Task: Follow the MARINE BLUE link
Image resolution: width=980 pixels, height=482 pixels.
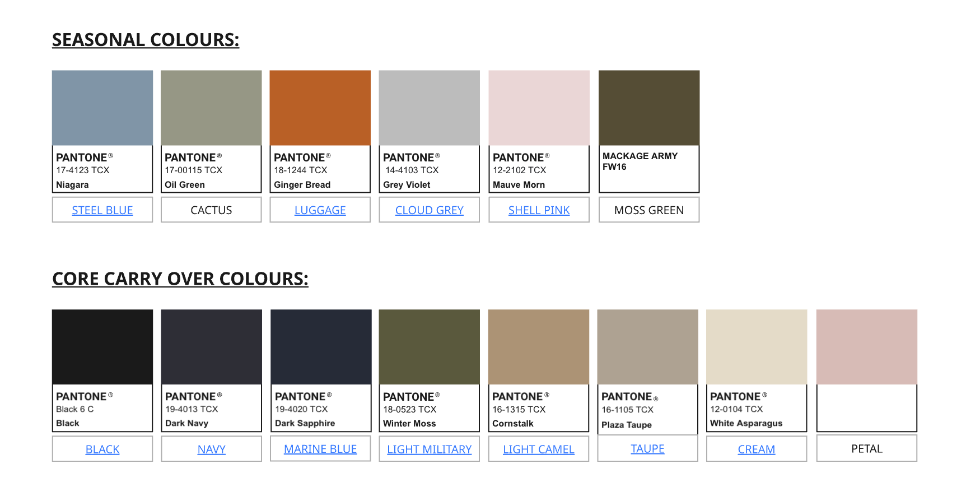Action: (320, 449)
